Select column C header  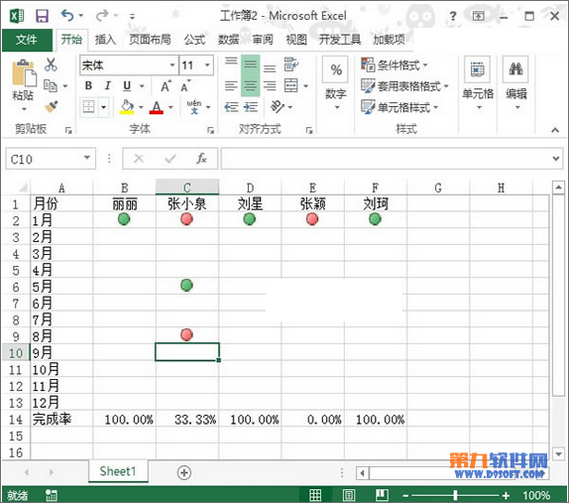click(187, 188)
